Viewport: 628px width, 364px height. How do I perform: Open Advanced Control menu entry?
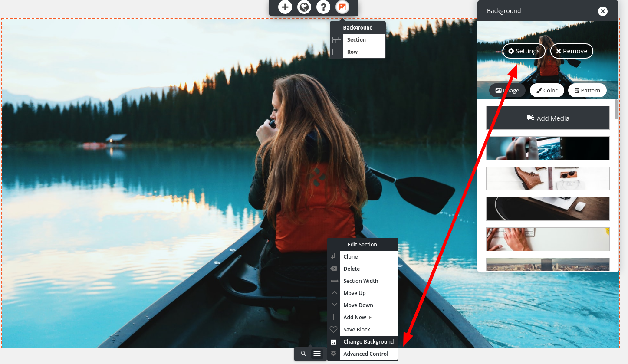tap(368, 354)
